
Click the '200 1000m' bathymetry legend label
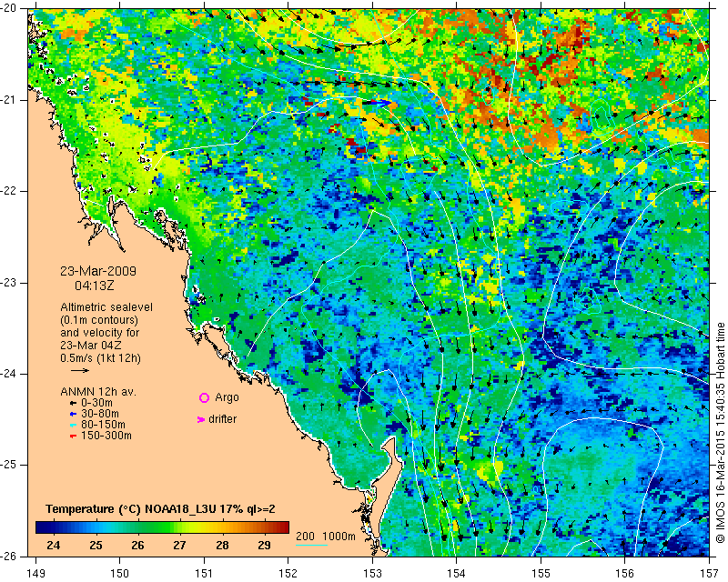(x=326, y=537)
